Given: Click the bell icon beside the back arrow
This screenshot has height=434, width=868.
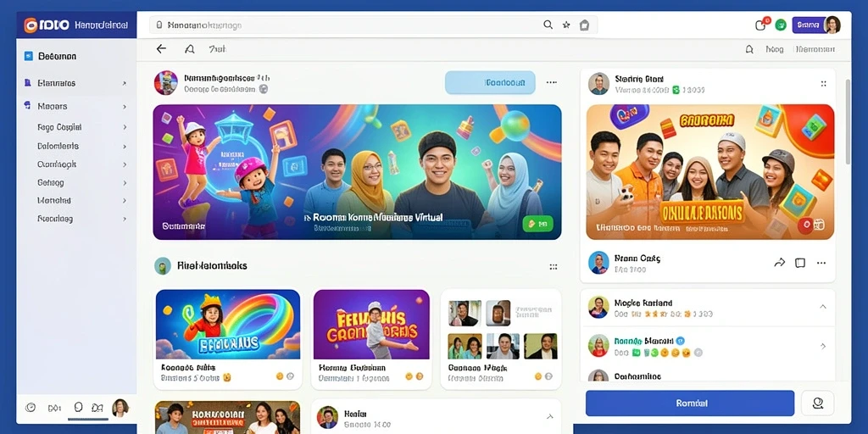Looking at the screenshot, I should [189, 49].
